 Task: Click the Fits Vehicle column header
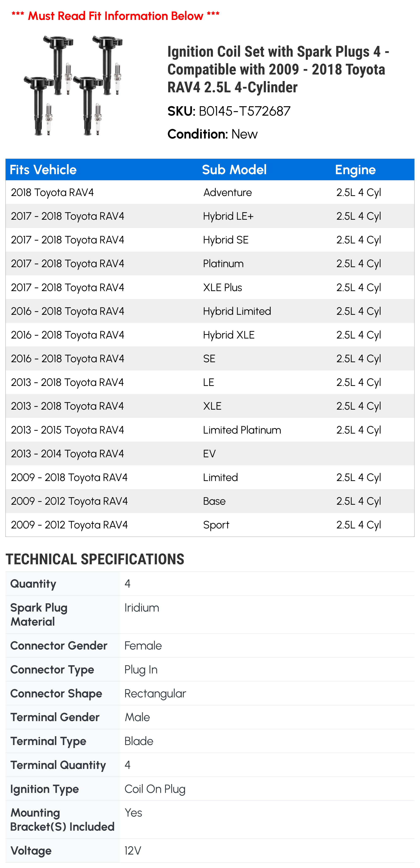tap(43, 170)
